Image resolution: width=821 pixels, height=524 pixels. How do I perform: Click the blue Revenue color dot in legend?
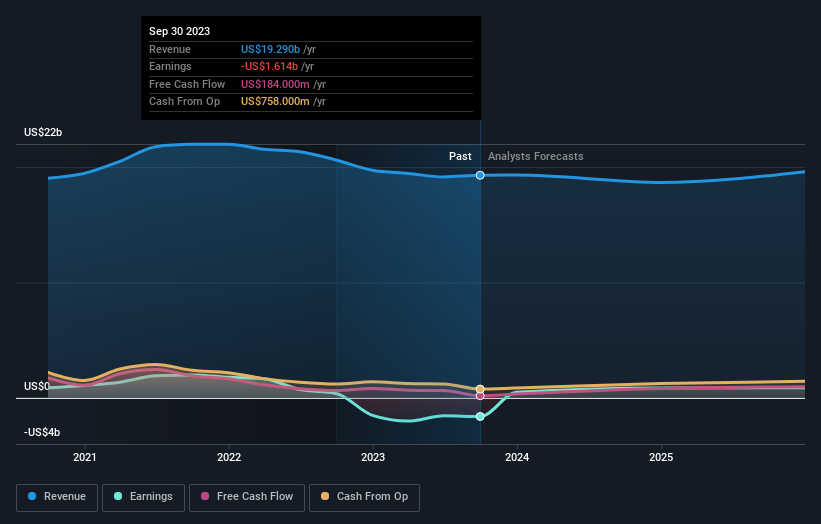(x=32, y=496)
